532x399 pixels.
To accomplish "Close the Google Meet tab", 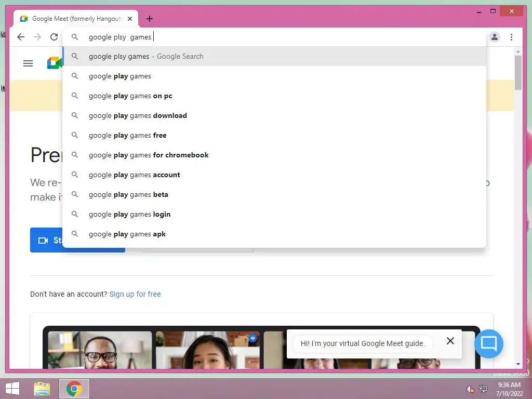I will point(129,19).
